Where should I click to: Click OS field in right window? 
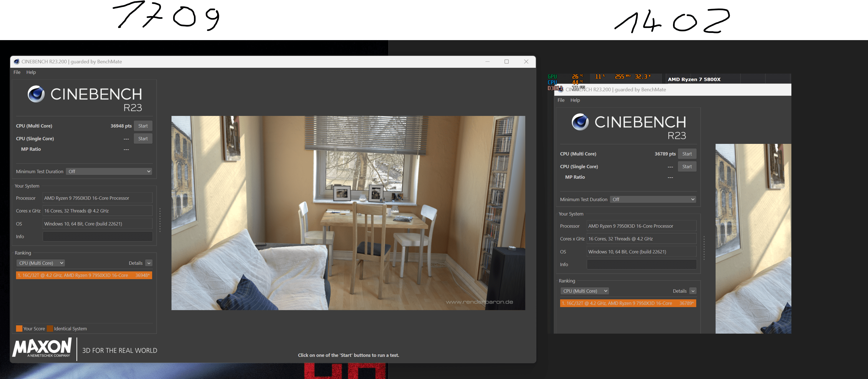click(x=641, y=252)
